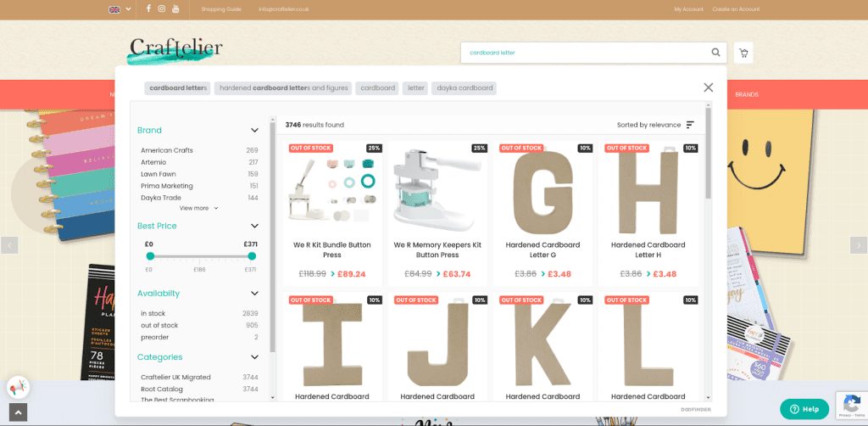Click the sort order icon
The image size is (868, 426).
pyautogui.click(x=690, y=125)
